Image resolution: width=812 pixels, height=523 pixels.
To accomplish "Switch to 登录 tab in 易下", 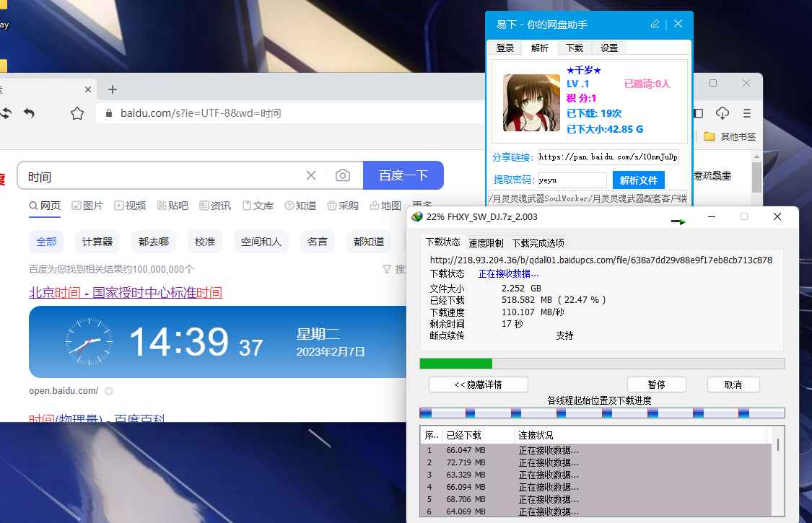I will (505, 48).
